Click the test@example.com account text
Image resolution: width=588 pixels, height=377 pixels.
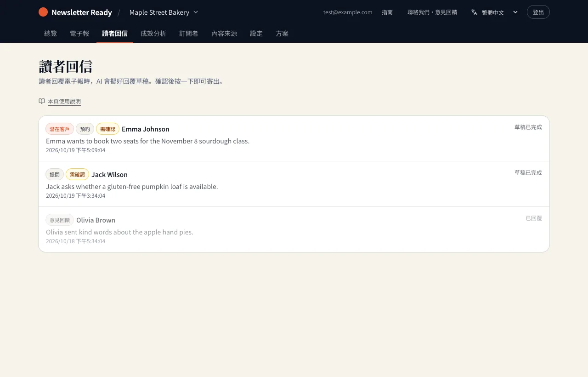point(348,12)
